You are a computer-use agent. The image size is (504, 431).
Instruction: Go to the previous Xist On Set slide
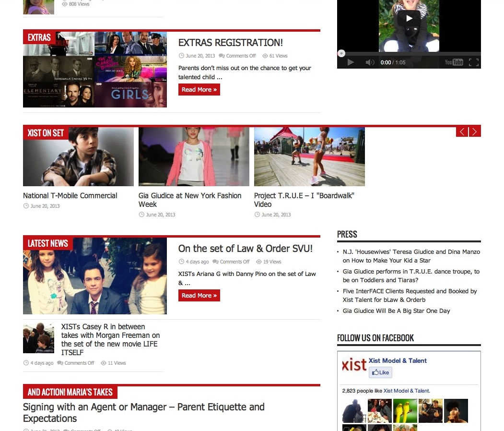tap(462, 132)
